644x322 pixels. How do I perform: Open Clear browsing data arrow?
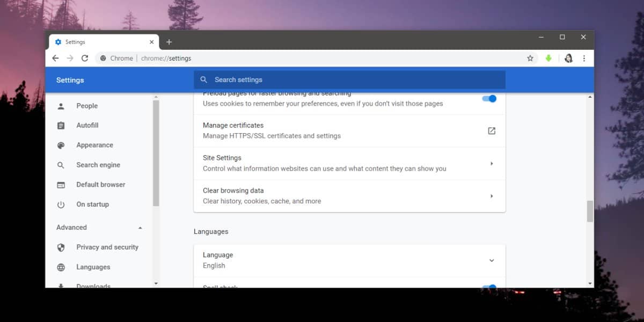tap(492, 196)
